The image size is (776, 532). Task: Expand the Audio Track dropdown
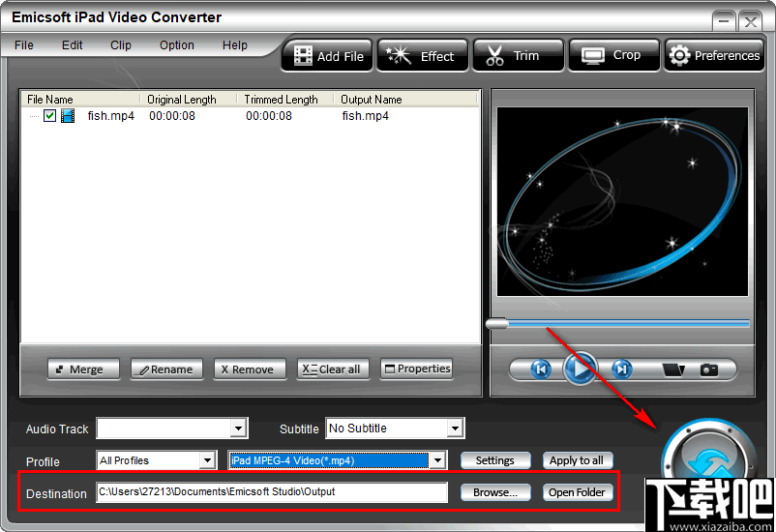coord(239,429)
